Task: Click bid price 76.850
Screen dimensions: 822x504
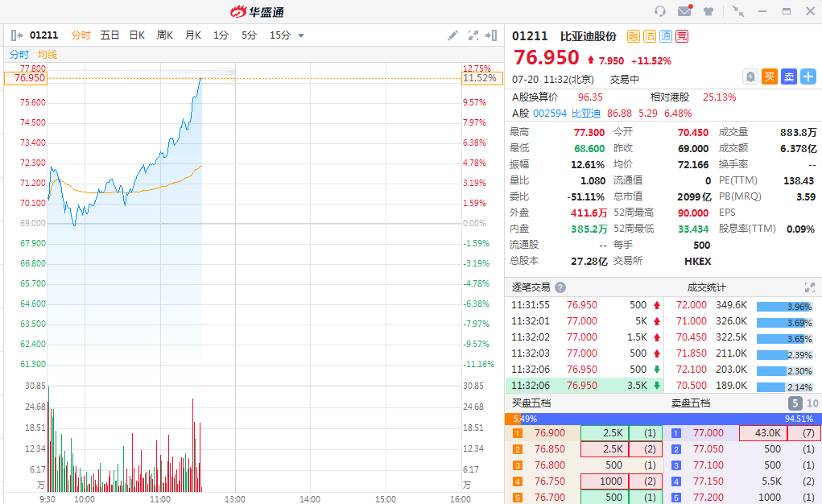Action: [x=549, y=449]
